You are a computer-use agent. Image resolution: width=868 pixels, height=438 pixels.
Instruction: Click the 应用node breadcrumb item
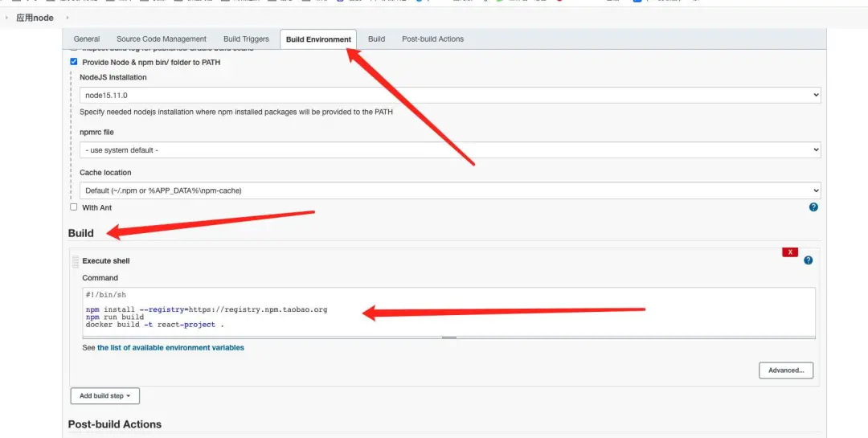click(35, 18)
